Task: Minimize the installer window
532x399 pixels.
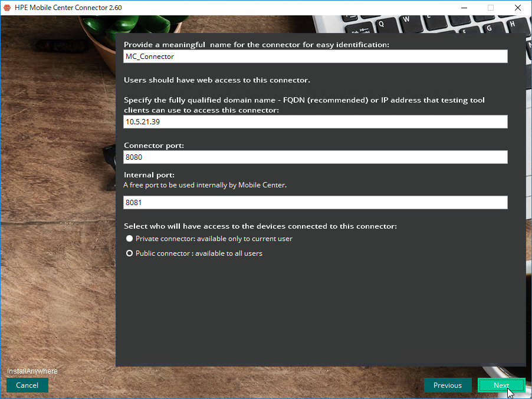Action: (x=464, y=8)
